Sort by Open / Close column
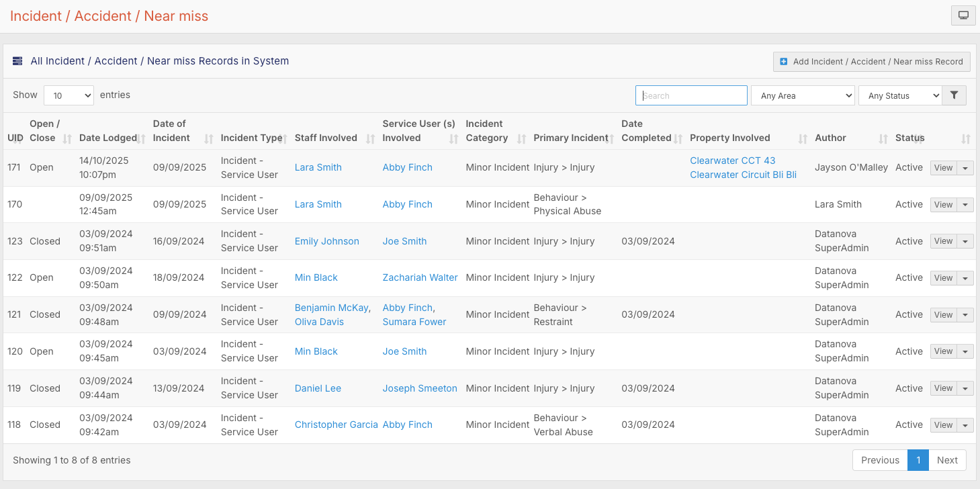The width and height of the screenshot is (980, 489). (x=50, y=131)
